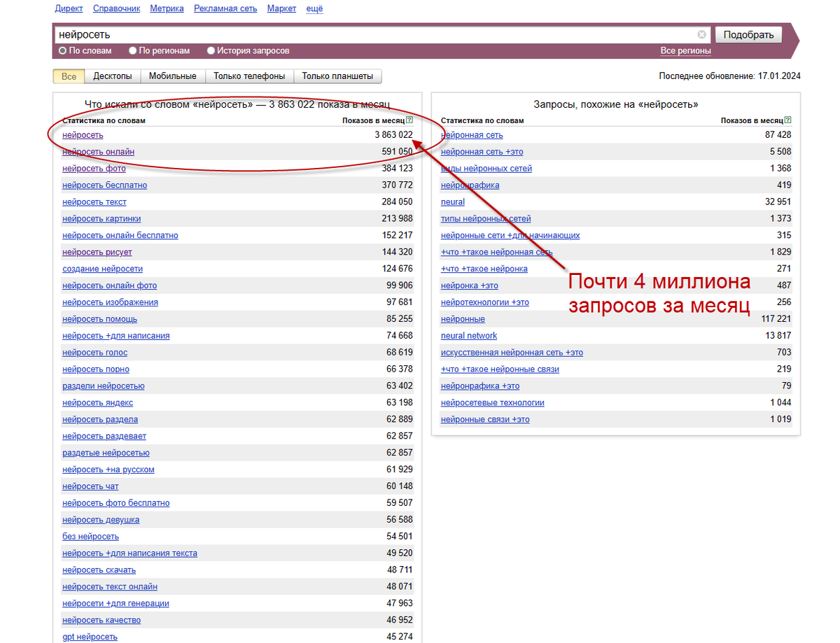840x643 pixels.
Task: Open the 'нейросеть бесплатно' query link
Action: click(104, 185)
